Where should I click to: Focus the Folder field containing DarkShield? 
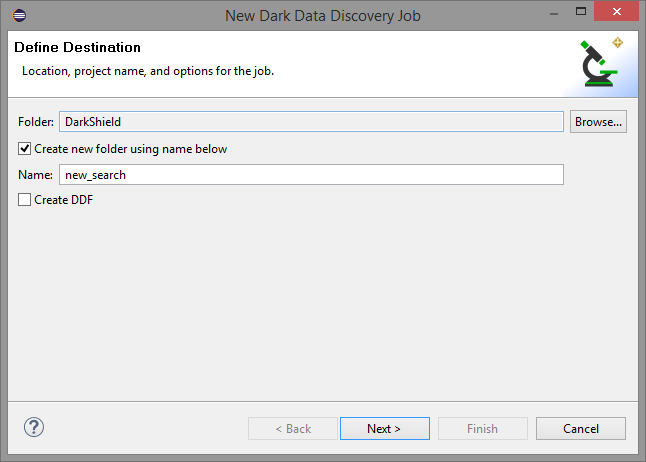(x=311, y=122)
